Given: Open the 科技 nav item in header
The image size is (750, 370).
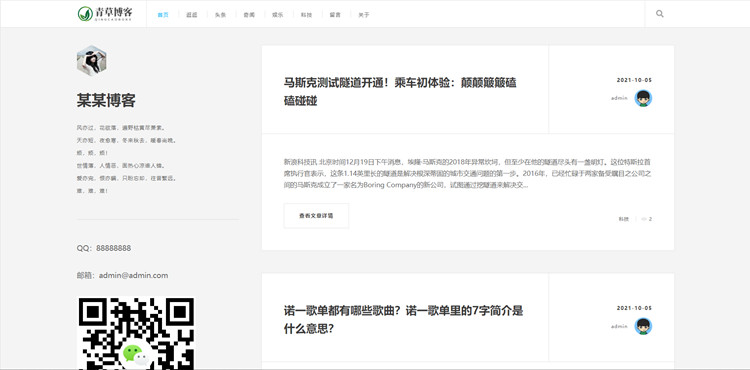Looking at the screenshot, I should 306,15.
